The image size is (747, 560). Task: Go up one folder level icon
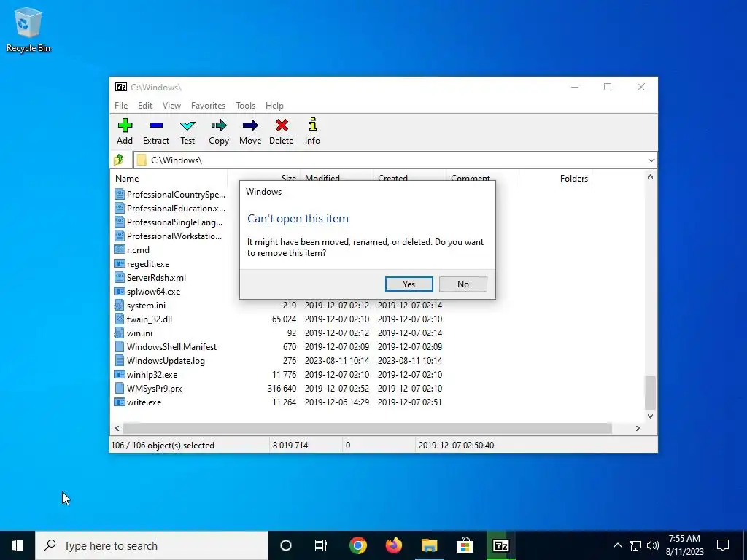tap(119, 160)
